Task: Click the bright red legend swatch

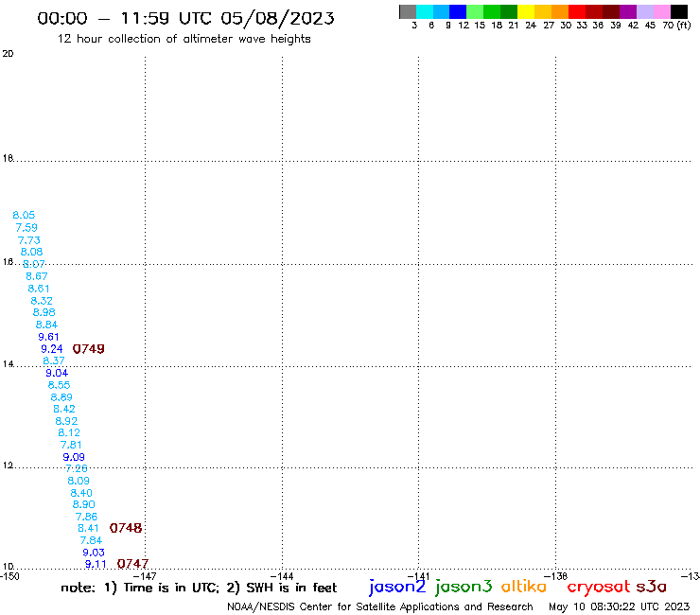Action: pyautogui.click(x=577, y=11)
